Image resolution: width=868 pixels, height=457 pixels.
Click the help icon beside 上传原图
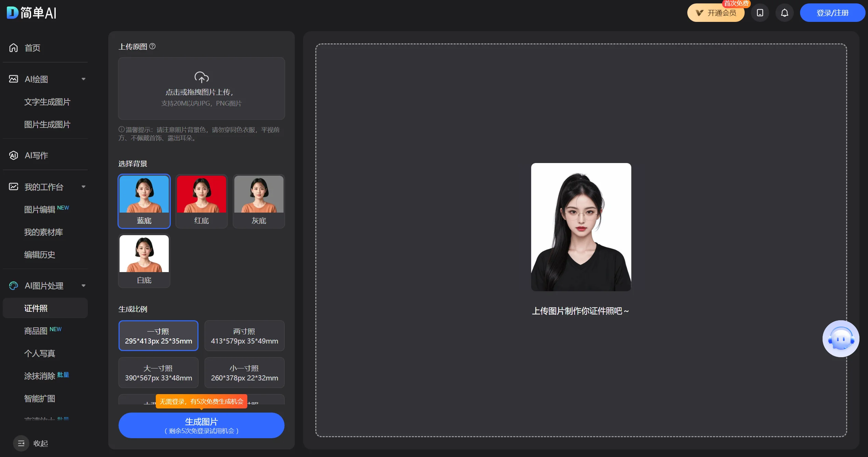(x=152, y=46)
